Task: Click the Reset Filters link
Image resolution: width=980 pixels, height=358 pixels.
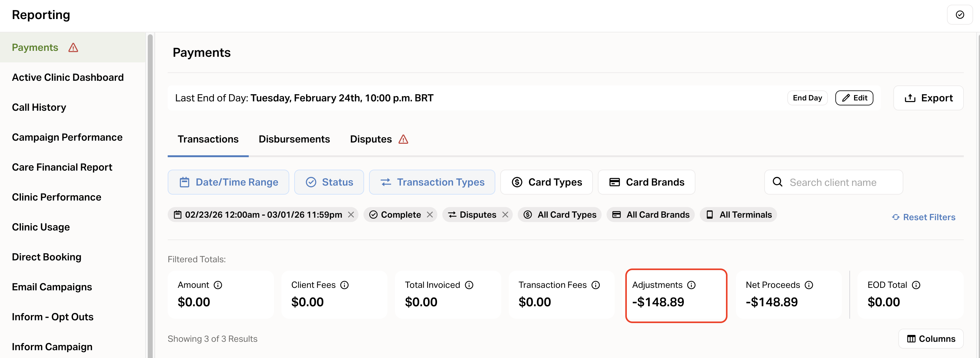Action: pyautogui.click(x=924, y=217)
